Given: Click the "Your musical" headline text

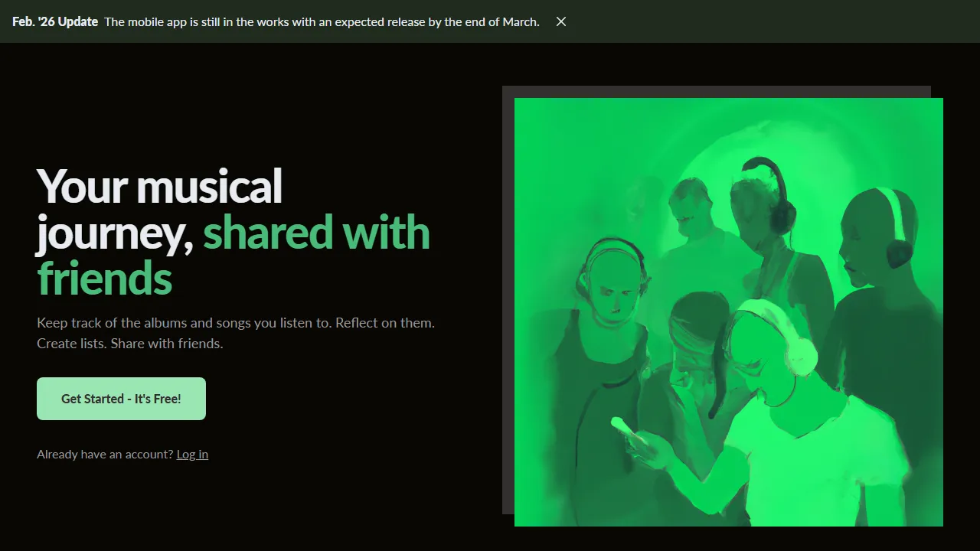Looking at the screenshot, I should [x=159, y=186].
